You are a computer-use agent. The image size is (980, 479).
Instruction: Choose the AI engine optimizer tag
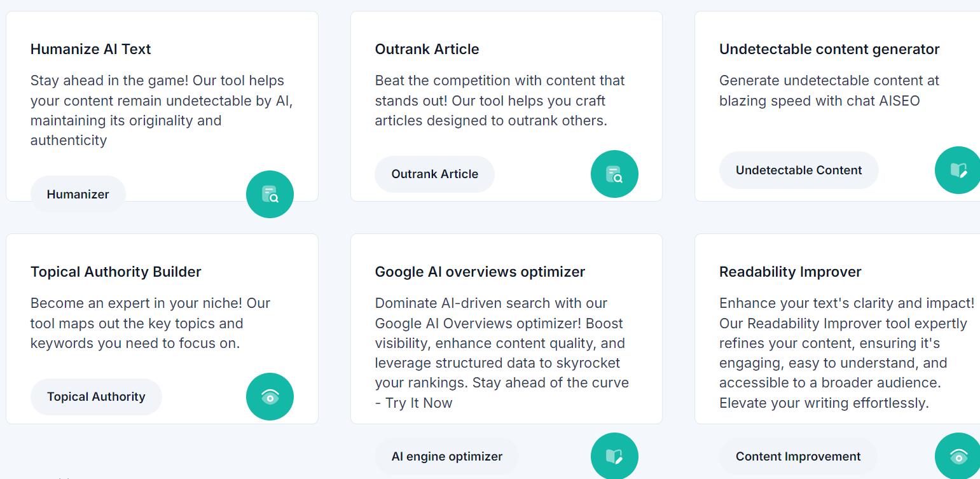(447, 456)
